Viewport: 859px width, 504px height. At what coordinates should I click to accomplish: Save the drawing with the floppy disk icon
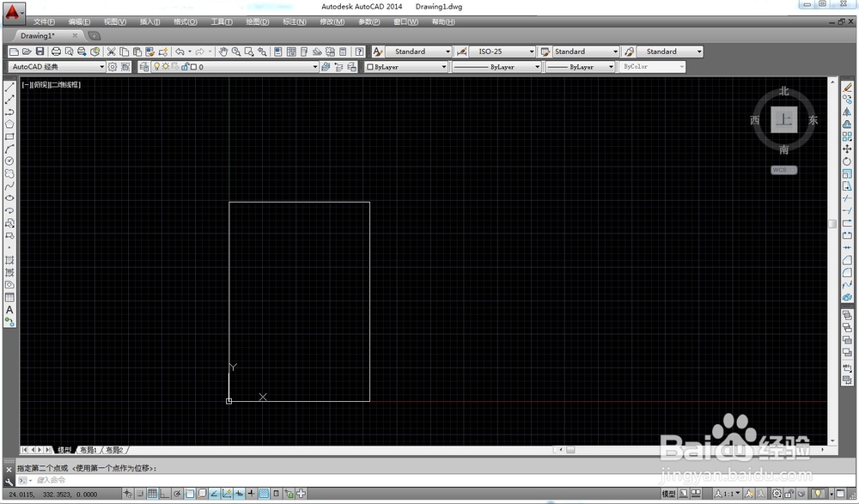(40, 52)
